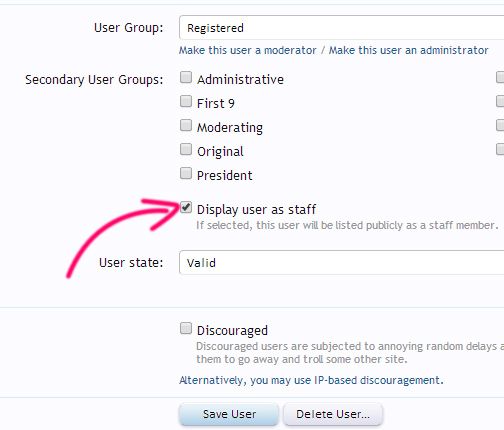Uncheck the 'Display user as staff' checkbox
The image size is (504, 430).
click(x=186, y=207)
